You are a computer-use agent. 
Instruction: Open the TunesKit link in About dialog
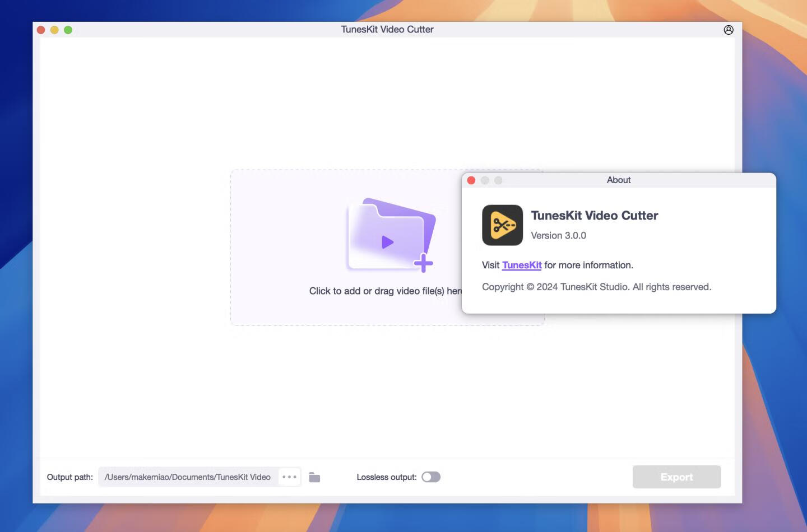click(522, 265)
